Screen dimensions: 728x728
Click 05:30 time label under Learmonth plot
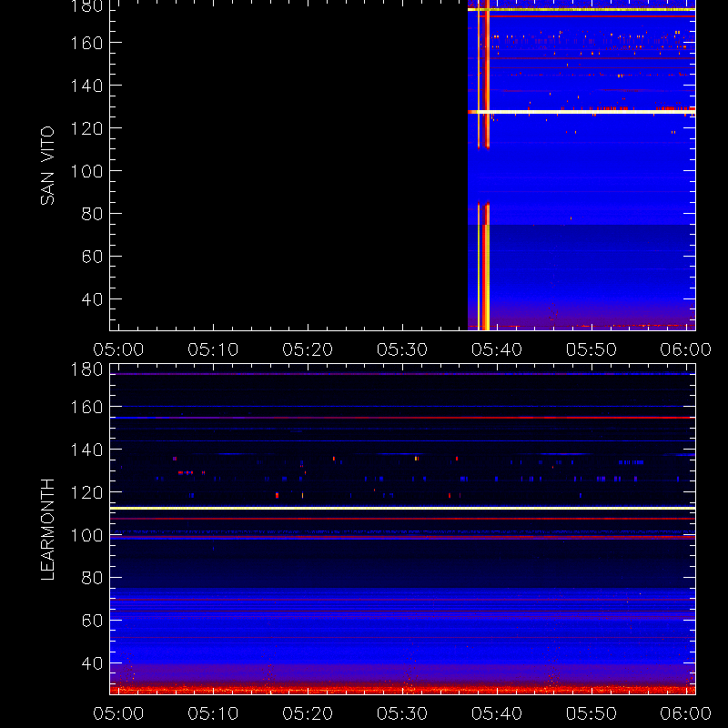[x=402, y=713]
